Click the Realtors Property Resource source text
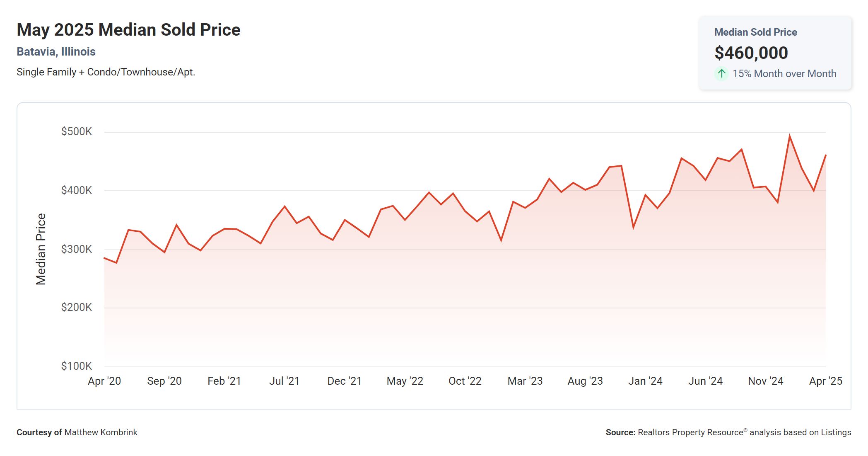Image resolution: width=868 pixels, height=456 pixels. coord(690,432)
